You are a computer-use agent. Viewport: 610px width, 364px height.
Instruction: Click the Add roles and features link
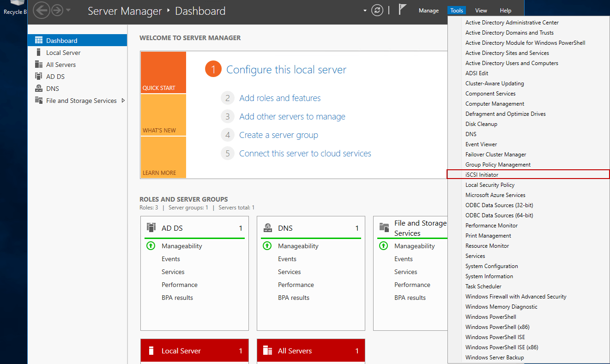[x=280, y=98]
